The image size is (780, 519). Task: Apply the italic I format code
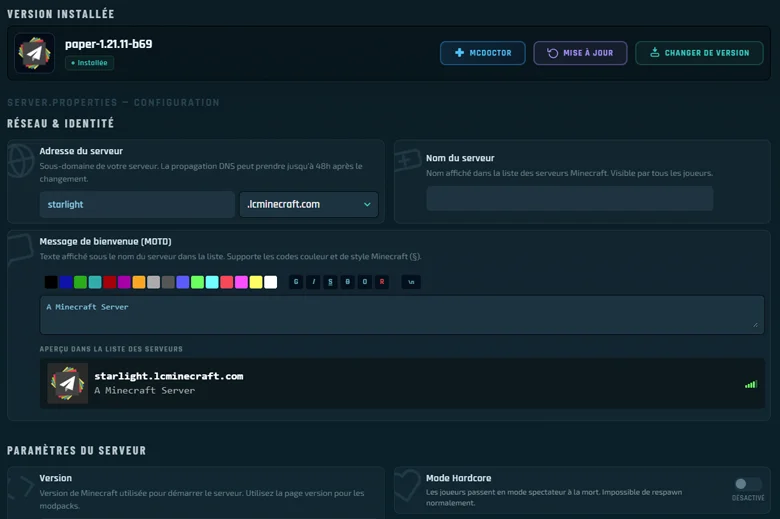[x=313, y=282]
